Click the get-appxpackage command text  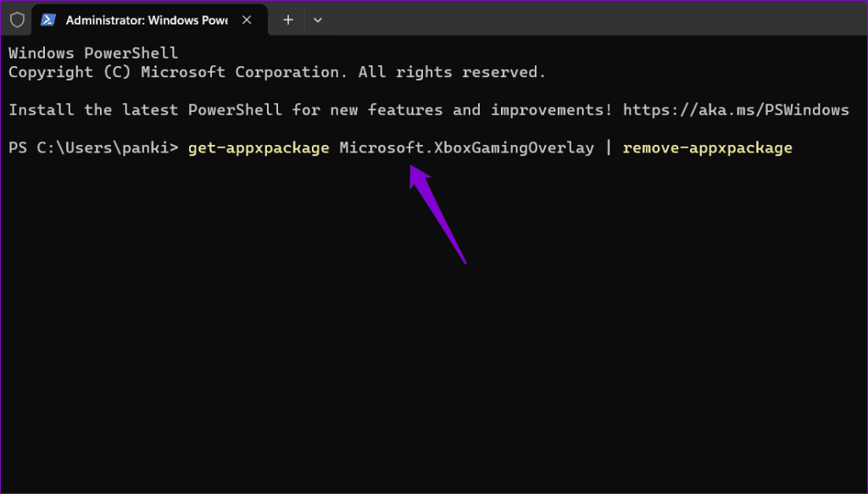[x=259, y=148]
